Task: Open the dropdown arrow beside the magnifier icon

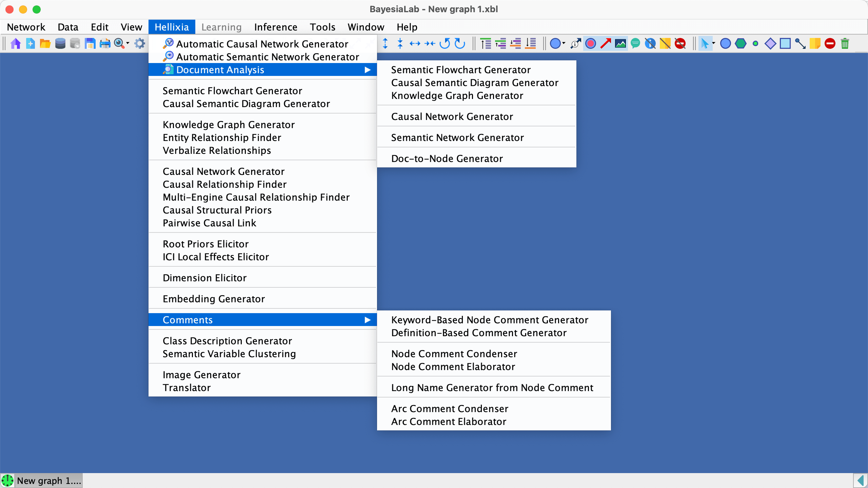Action: tap(128, 43)
